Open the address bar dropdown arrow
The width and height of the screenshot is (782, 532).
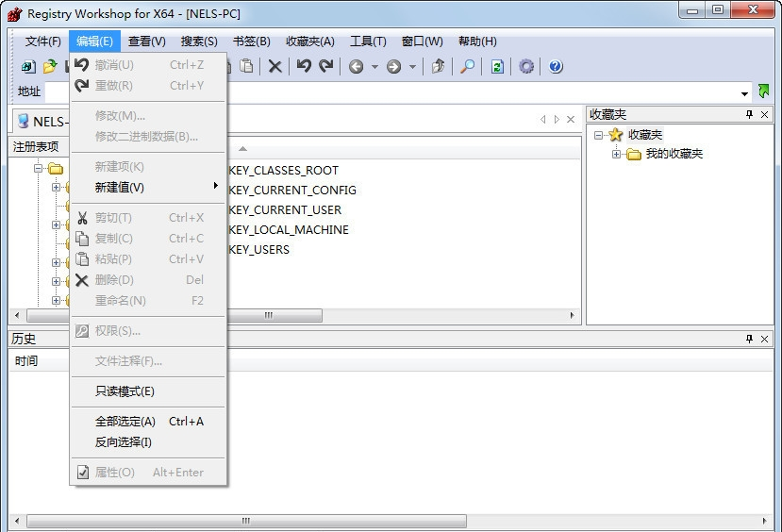click(744, 93)
